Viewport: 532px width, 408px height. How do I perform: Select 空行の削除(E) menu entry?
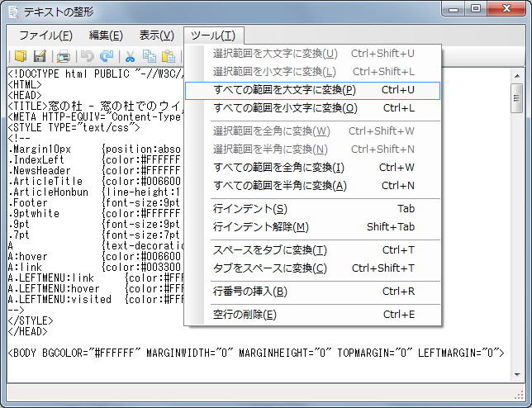click(312, 315)
